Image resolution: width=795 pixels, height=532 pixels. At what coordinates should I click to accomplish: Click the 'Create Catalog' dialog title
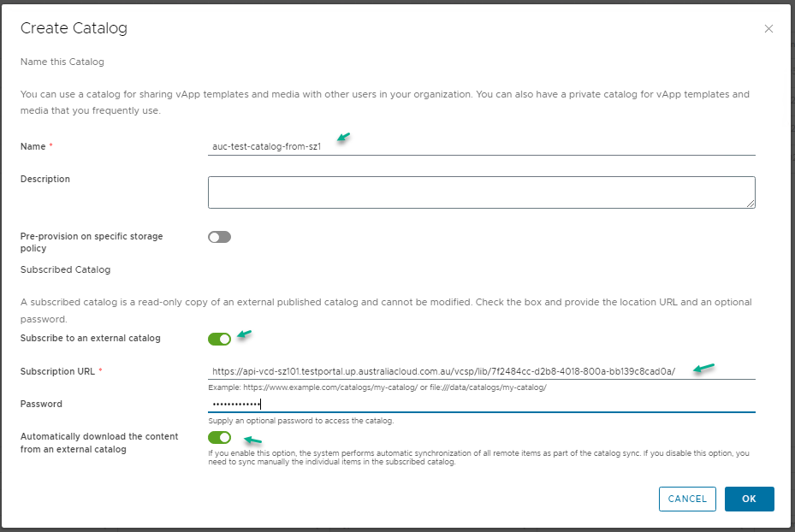[74, 28]
